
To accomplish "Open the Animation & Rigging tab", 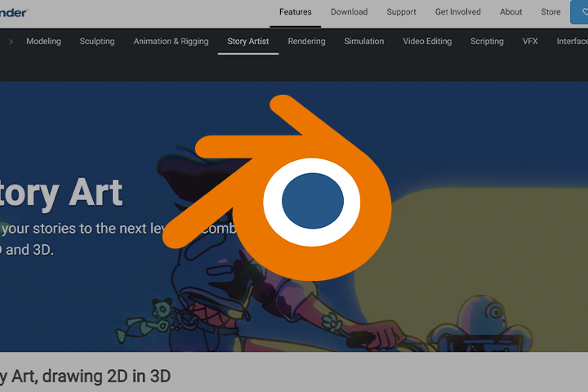I will pos(171,42).
